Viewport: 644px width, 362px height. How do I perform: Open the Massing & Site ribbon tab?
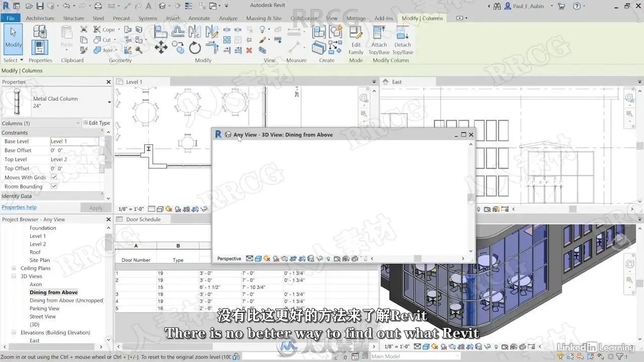(264, 18)
